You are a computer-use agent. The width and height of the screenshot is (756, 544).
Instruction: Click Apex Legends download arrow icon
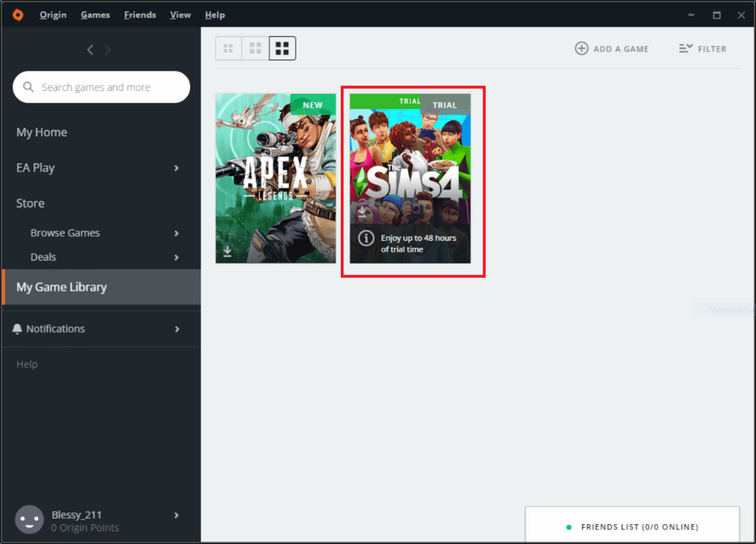[228, 251]
